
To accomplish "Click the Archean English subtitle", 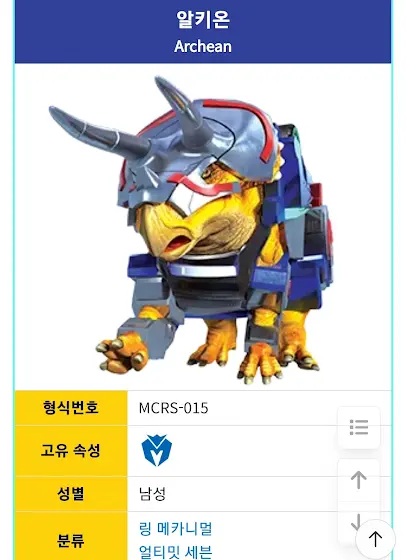I will pos(202,46).
